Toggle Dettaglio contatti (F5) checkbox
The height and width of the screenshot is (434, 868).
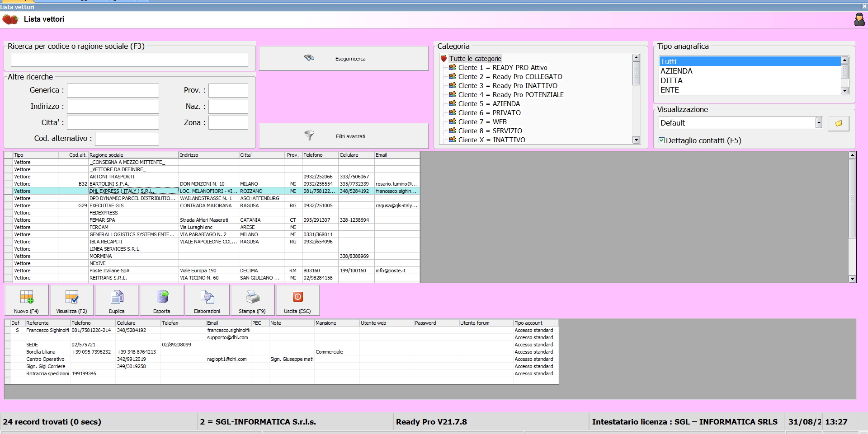(x=662, y=140)
